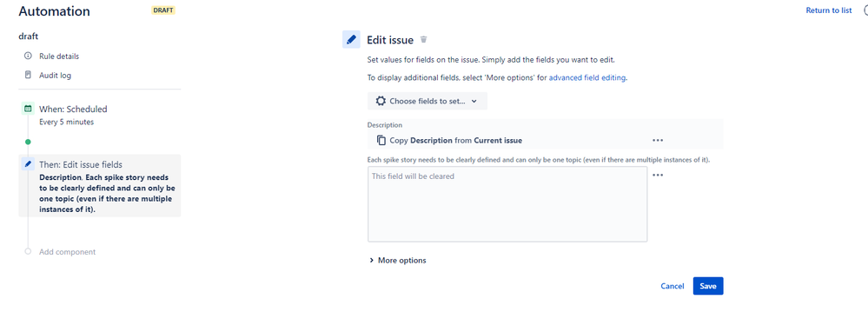Click the trash icon next to Edit issue
The width and height of the screenshot is (868, 332).
tap(423, 40)
